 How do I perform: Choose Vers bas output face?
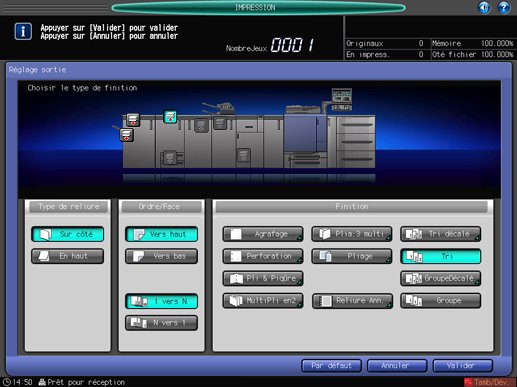pyautogui.click(x=161, y=256)
